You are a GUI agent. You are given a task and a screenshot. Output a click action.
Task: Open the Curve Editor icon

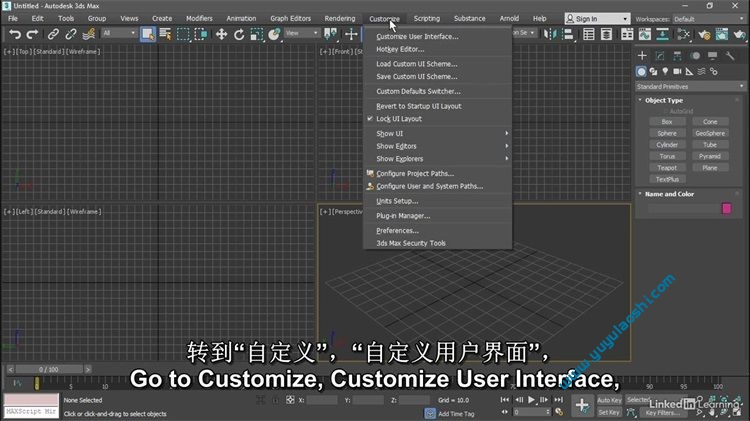click(645, 34)
